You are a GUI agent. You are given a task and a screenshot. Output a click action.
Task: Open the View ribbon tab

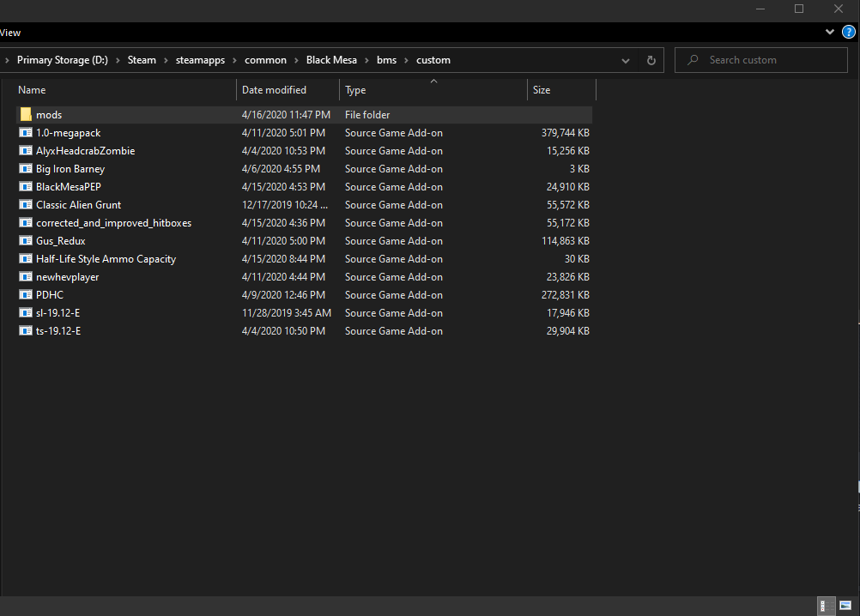[x=10, y=33]
